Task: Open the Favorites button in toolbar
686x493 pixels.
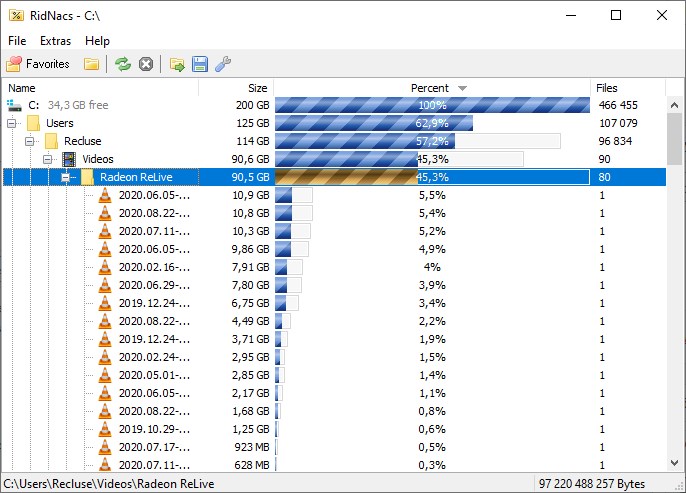Action: (38, 64)
